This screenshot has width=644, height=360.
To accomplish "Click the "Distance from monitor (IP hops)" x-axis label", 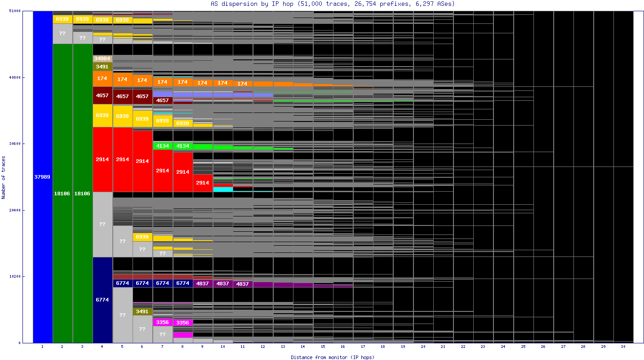I will pos(333,357).
